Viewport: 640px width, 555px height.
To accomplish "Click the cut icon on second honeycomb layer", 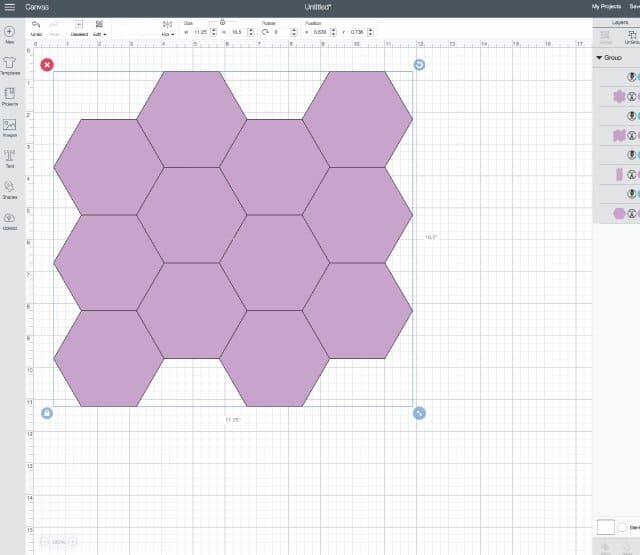I will click(x=631, y=135).
